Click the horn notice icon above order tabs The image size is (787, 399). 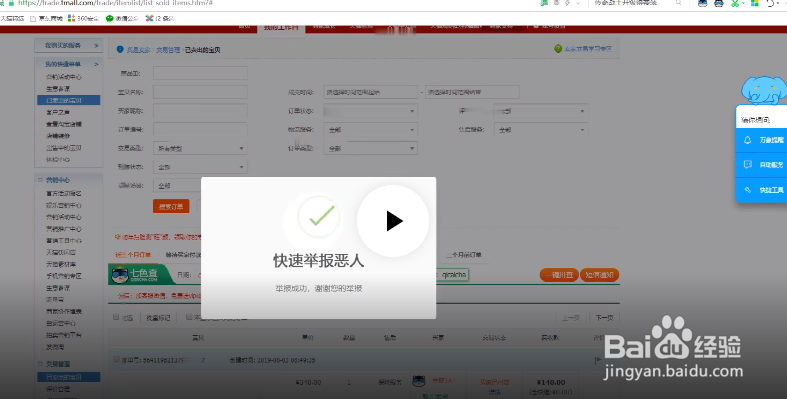tap(117, 236)
